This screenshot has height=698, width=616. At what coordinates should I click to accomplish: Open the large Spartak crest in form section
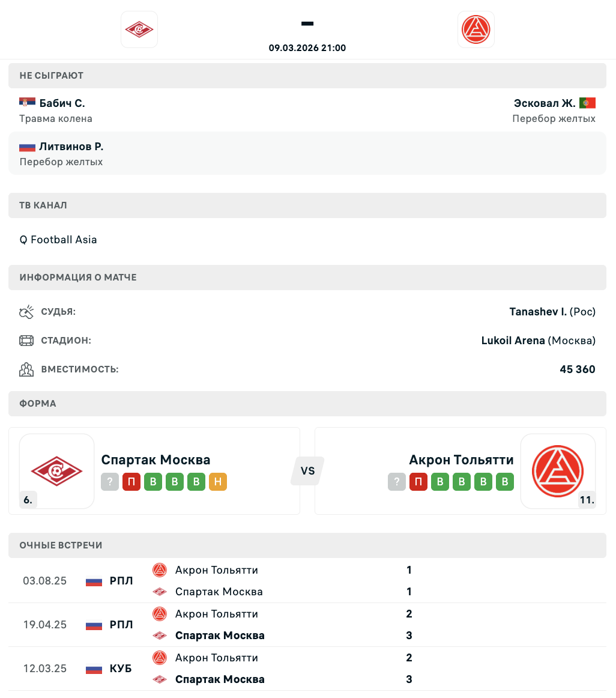coord(57,471)
